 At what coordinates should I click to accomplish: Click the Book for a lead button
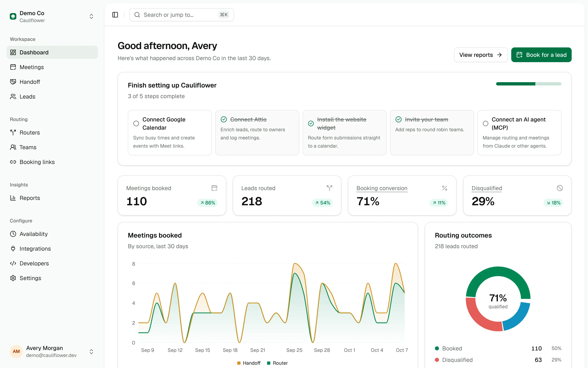541,55
